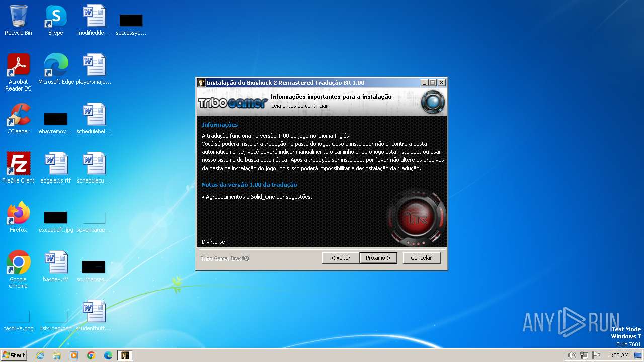Open the Firefox desktop shortcut

tap(18, 217)
